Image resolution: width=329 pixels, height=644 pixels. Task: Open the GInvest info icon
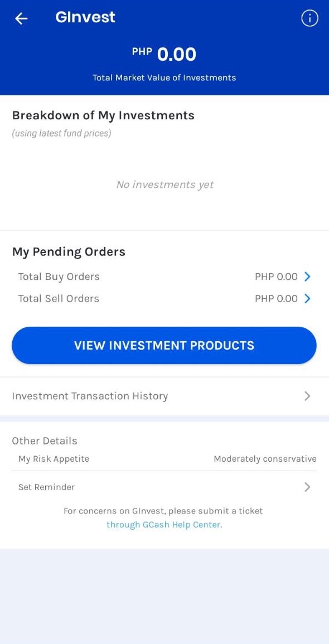pos(309,18)
